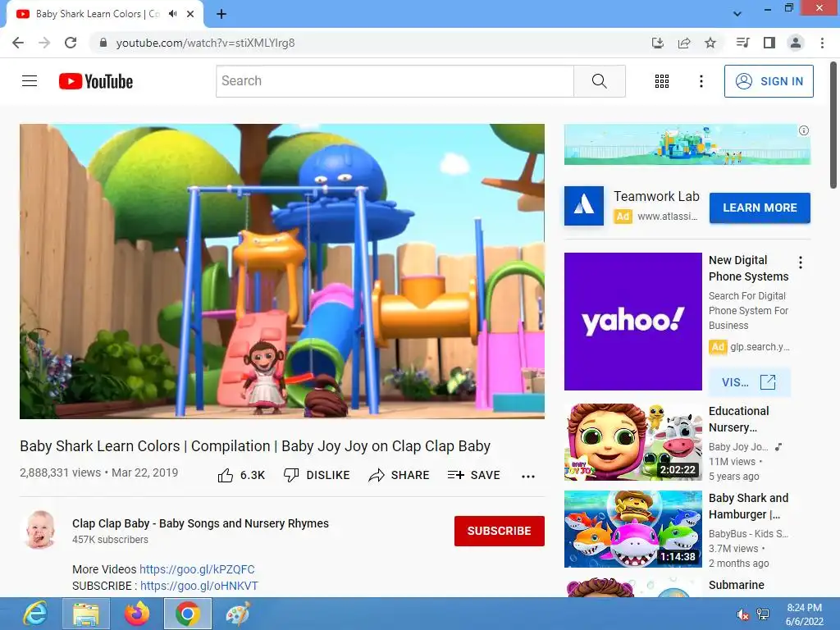Click the 'Submarine' video title
Image resolution: width=840 pixels, height=630 pixels.
point(736,585)
